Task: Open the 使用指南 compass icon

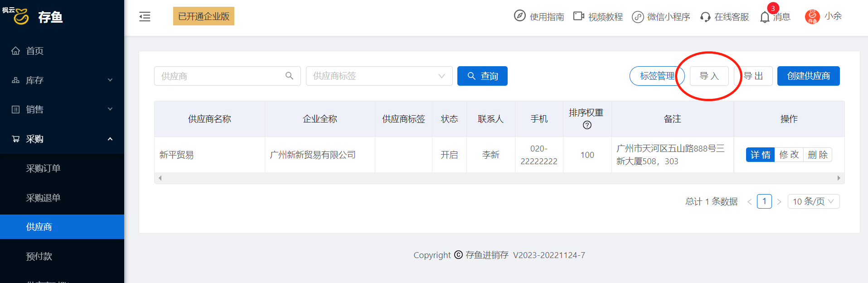Action: 519,16
